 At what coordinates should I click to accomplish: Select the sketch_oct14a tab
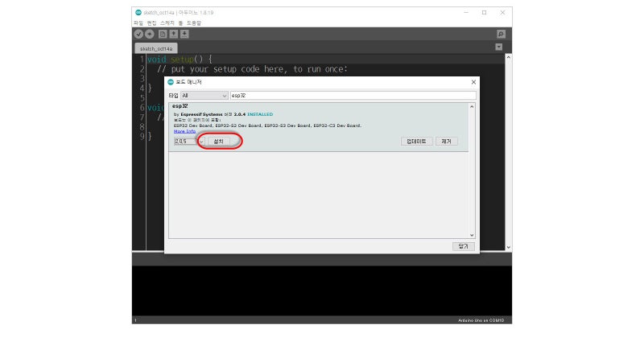tap(156, 48)
